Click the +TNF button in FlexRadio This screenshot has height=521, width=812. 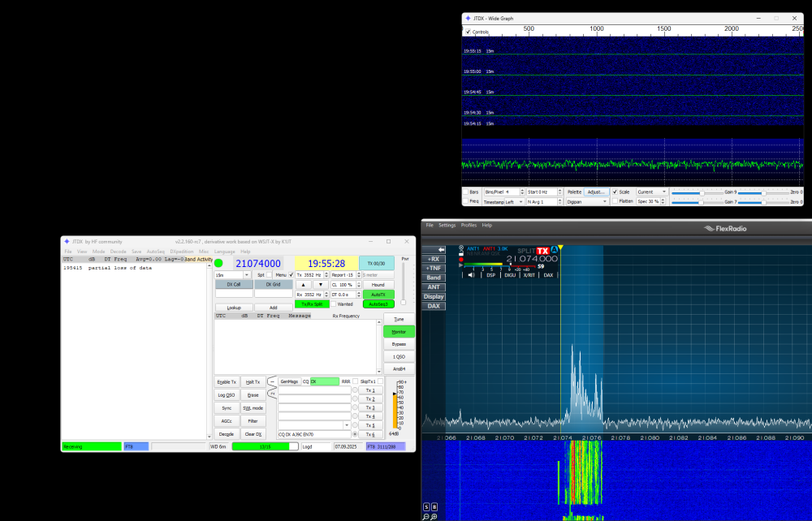pos(434,268)
